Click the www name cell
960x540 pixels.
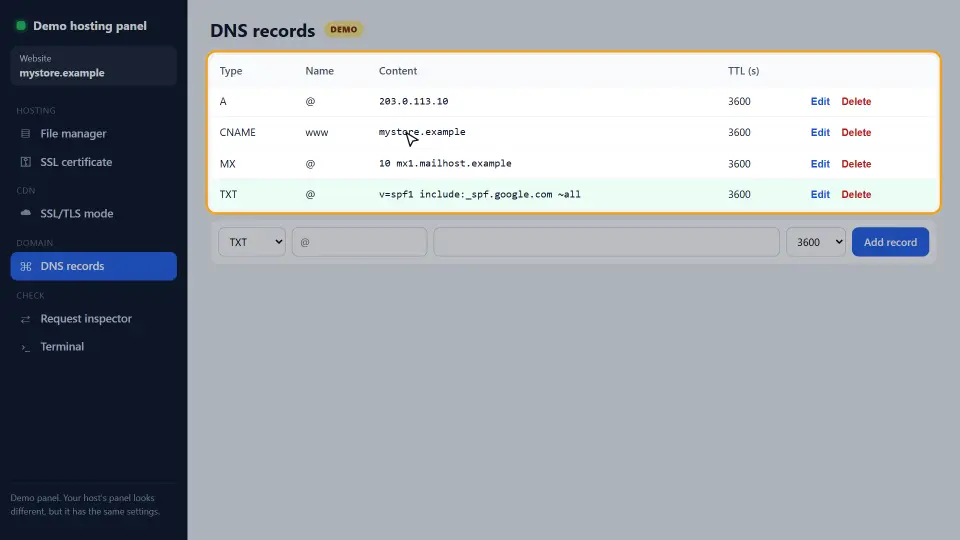(x=317, y=132)
